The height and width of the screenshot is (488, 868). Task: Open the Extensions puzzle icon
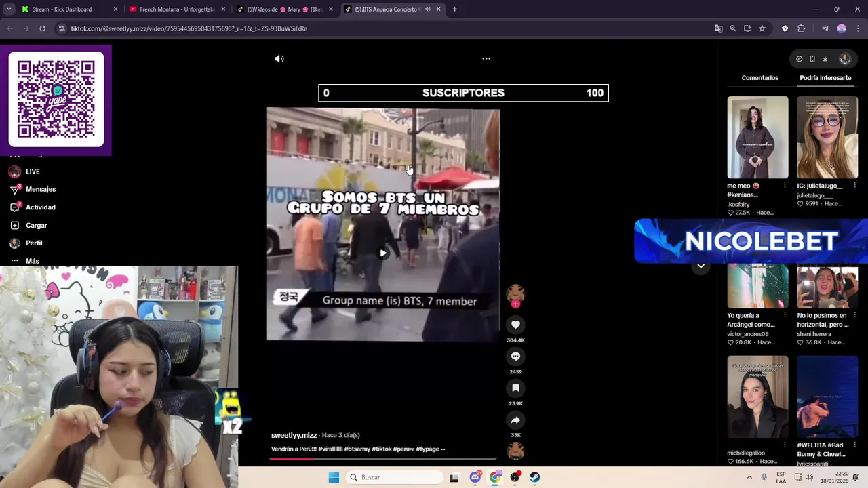coord(802,28)
